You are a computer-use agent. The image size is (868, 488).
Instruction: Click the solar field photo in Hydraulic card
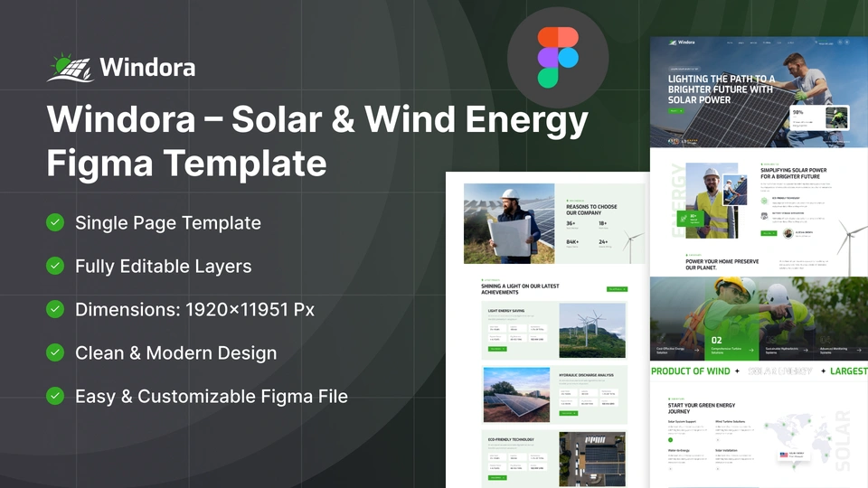point(516,395)
